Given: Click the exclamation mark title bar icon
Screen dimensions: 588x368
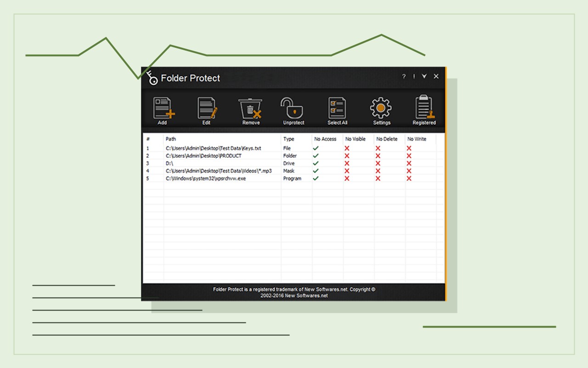Looking at the screenshot, I should point(414,77).
